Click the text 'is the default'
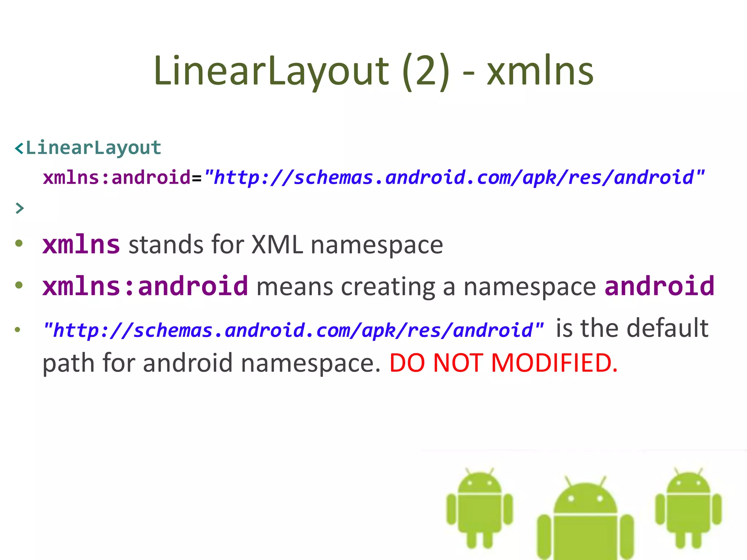The width and height of the screenshot is (747, 560). pos(632,328)
